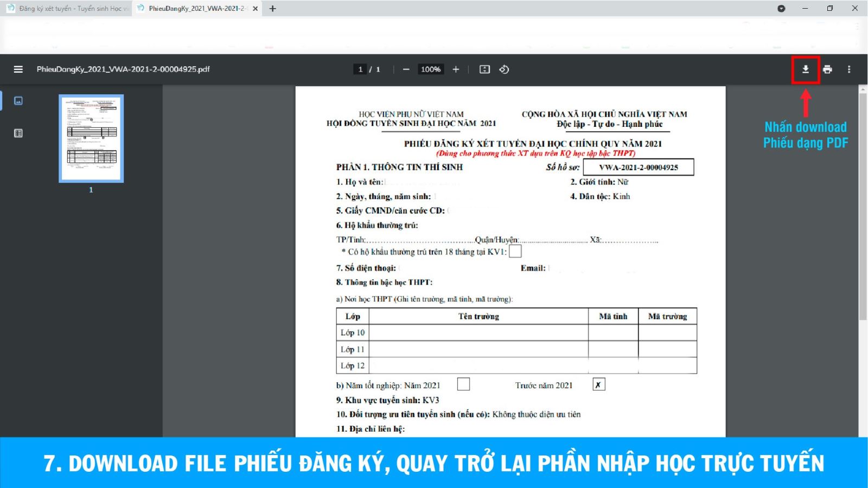Viewport: 868px width, 488px height.
Task: Zoom in with the plus button
Action: click(456, 69)
